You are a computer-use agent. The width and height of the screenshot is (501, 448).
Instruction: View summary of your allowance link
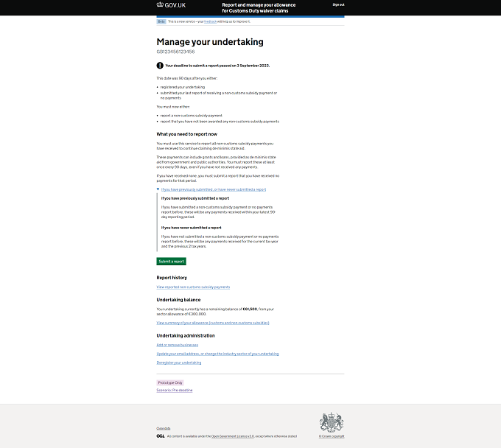pyautogui.click(x=213, y=323)
